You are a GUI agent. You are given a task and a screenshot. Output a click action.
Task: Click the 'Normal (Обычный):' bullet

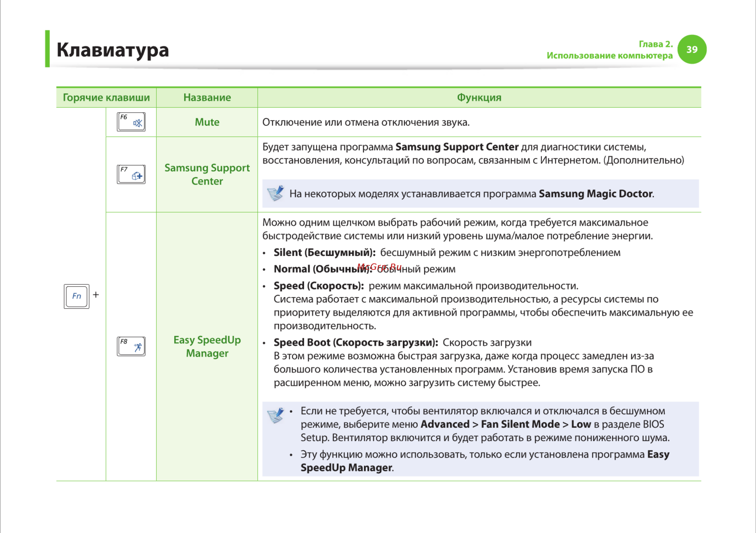(323, 269)
